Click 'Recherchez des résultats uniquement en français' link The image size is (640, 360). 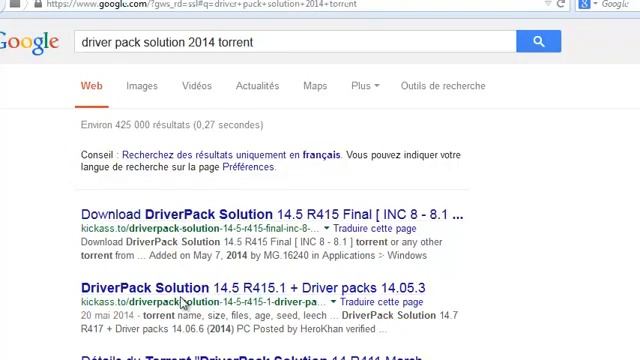point(231,155)
